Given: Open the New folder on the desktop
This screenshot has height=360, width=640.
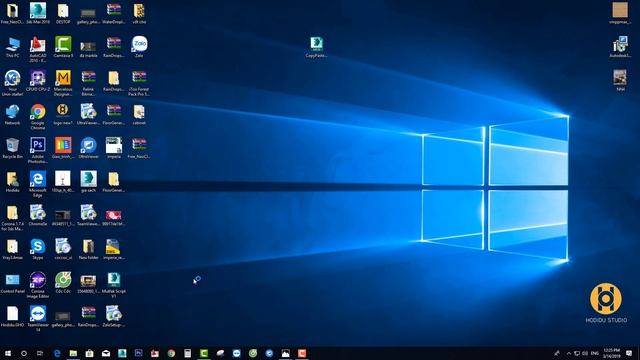Looking at the screenshot, I should 89,249.
